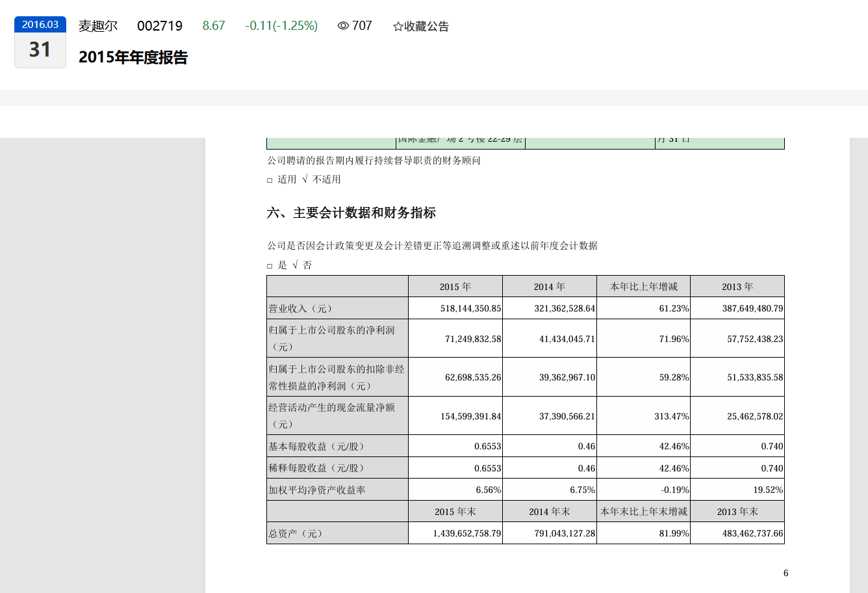Tick the 是 checkbox box
The height and width of the screenshot is (593, 868).
pos(270,266)
